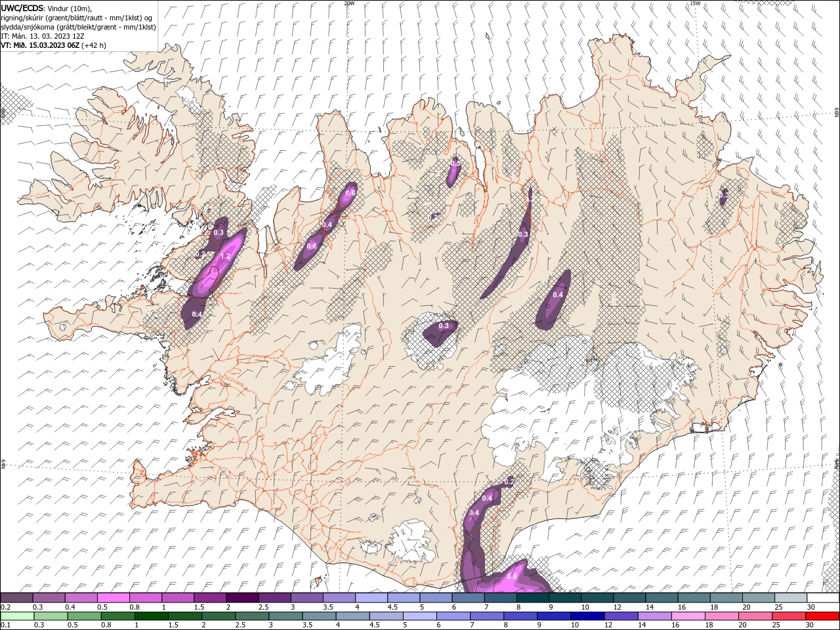Pick the bright pink purple-row swatch starting at 0.5
This screenshot has width=840, height=630.
pyautogui.click(x=113, y=598)
